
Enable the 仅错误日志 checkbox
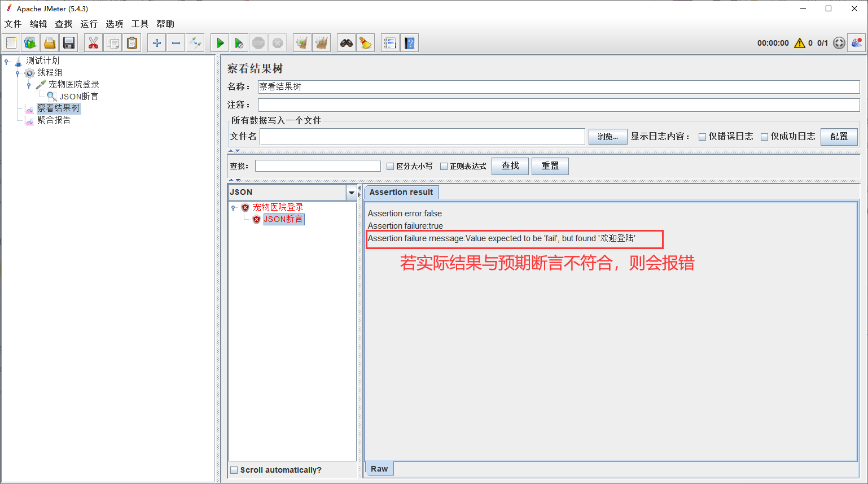703,137
